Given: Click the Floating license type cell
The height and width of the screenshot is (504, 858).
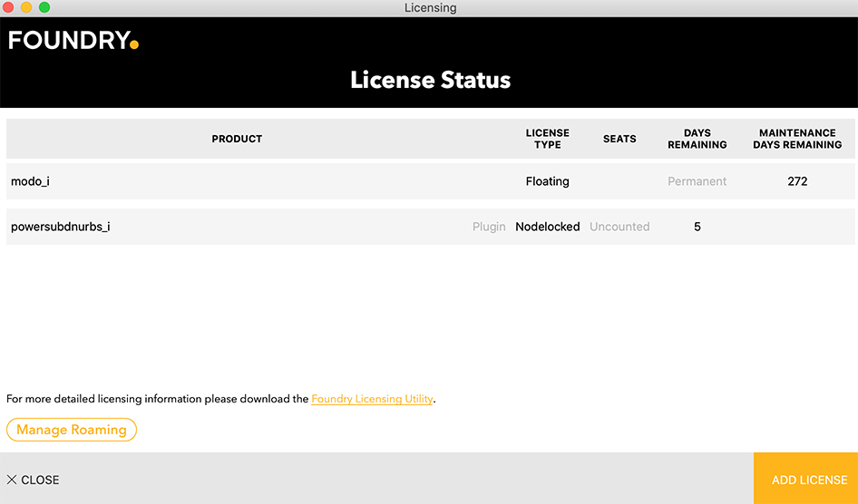Looking at the screenshot, I should coord(547,181).
